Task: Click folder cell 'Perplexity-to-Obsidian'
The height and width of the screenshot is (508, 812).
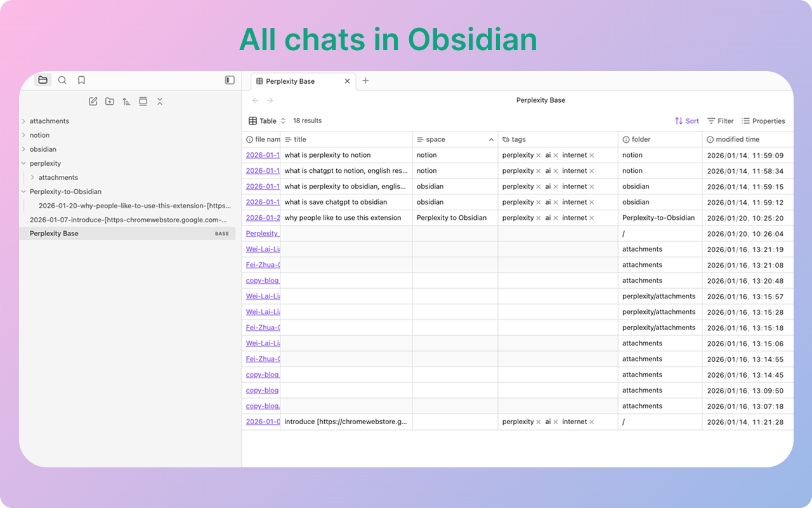Action: (x=660, y=218)
